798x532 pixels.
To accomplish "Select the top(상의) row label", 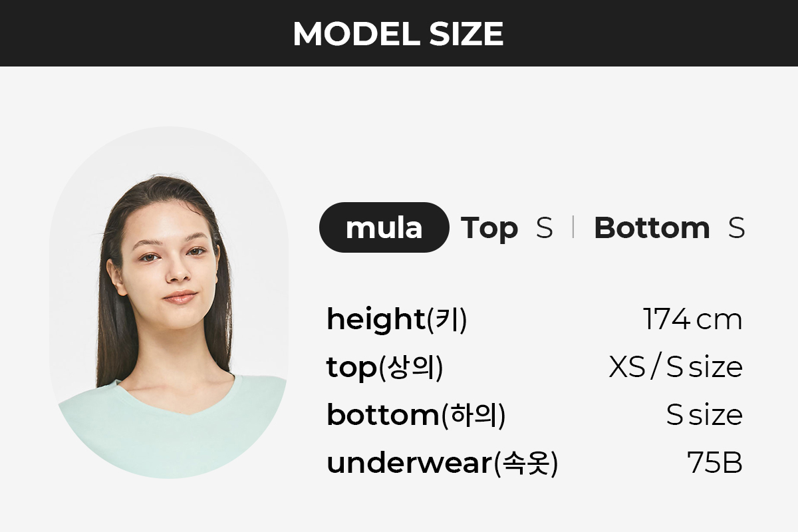I will [384, 368].
